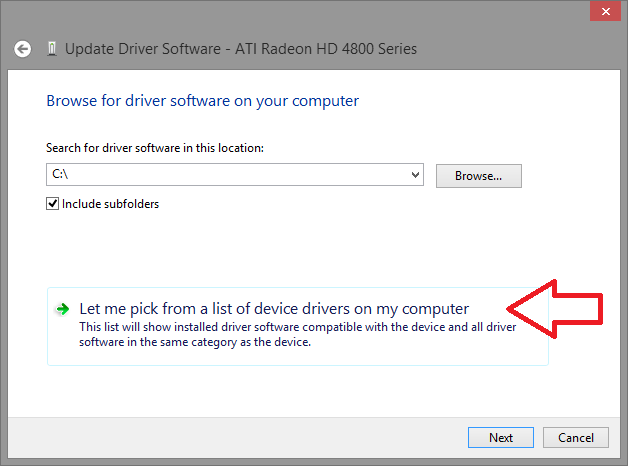Open the Browse... folder picker
The height and width of the screenshot is (466, 628).
click(479, 176)
